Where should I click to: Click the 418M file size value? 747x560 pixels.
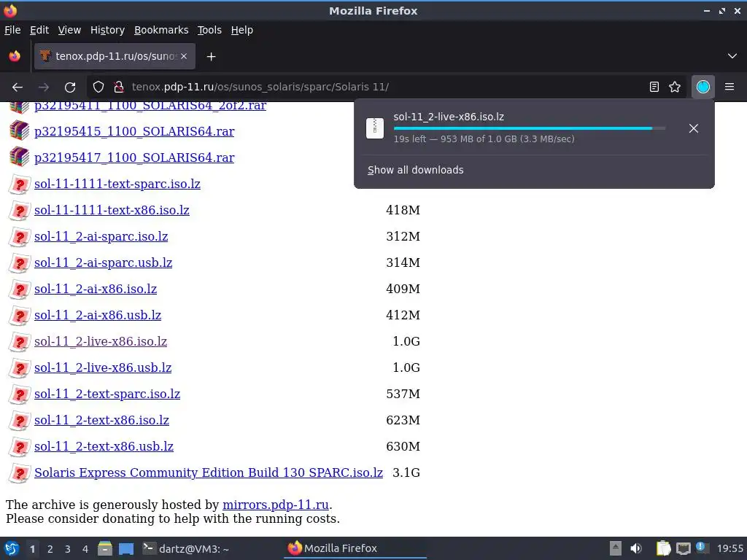(403, 210)
